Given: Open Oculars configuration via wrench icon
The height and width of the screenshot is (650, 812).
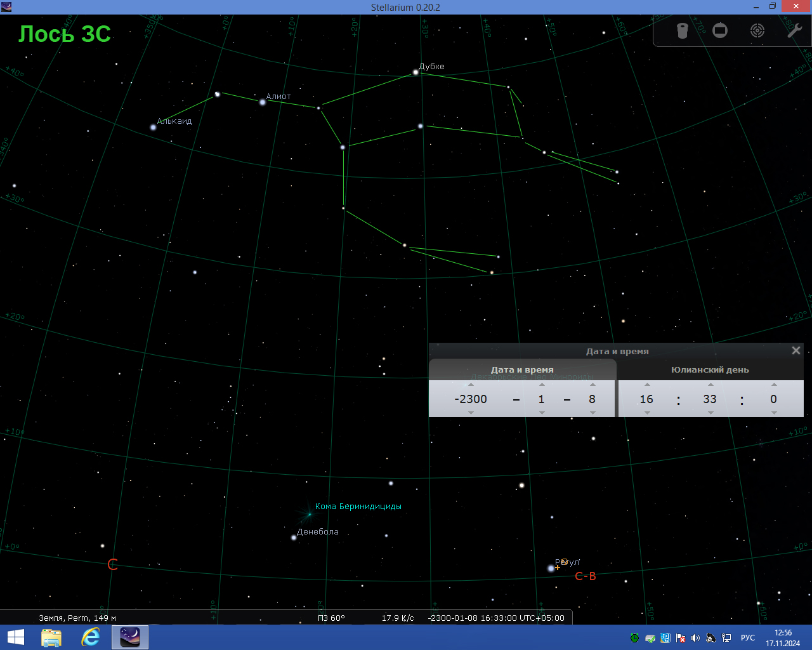Looking at the screenshot, I should 794,30.
